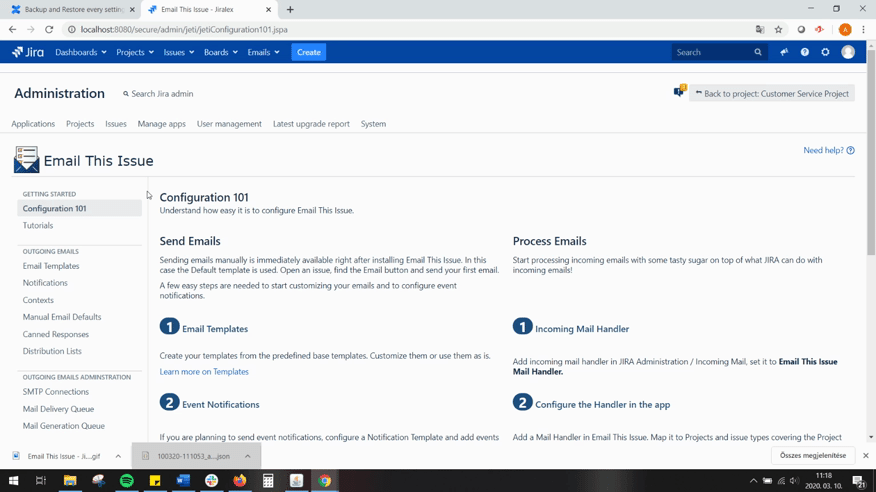Open the Manage apps admin tab

coord(161,123)
